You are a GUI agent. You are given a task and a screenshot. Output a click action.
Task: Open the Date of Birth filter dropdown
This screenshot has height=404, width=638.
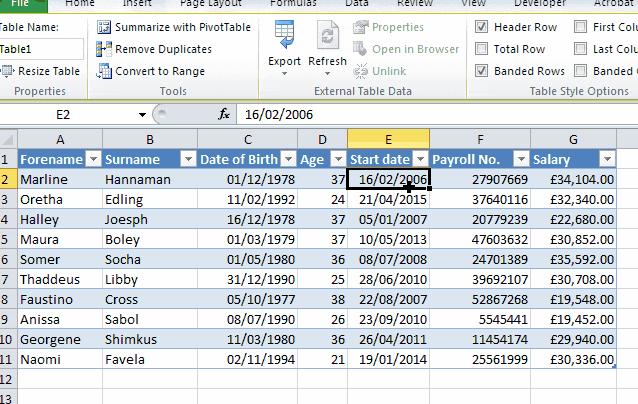pyautogui.click(x=288, y=159)
